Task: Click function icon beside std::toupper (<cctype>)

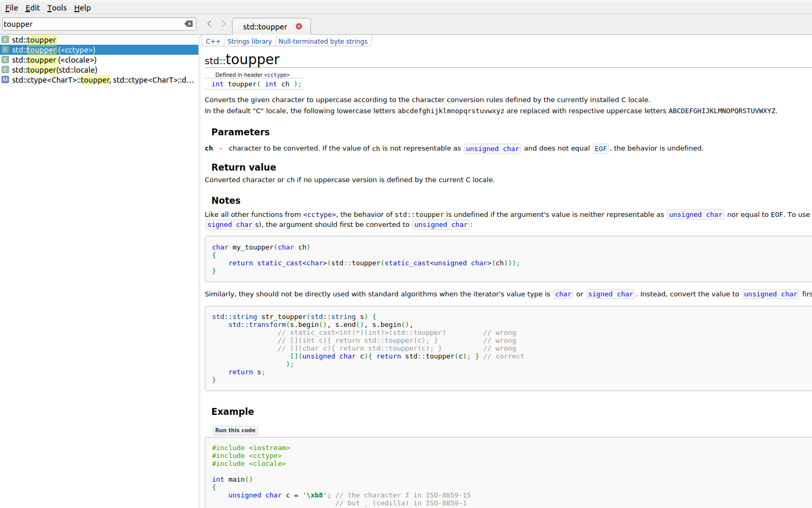Action: pos(5,49)
